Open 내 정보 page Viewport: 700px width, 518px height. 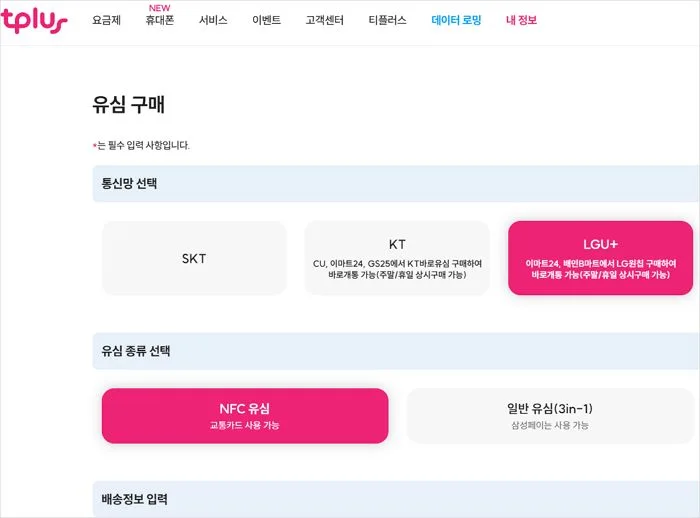(521, 20)
